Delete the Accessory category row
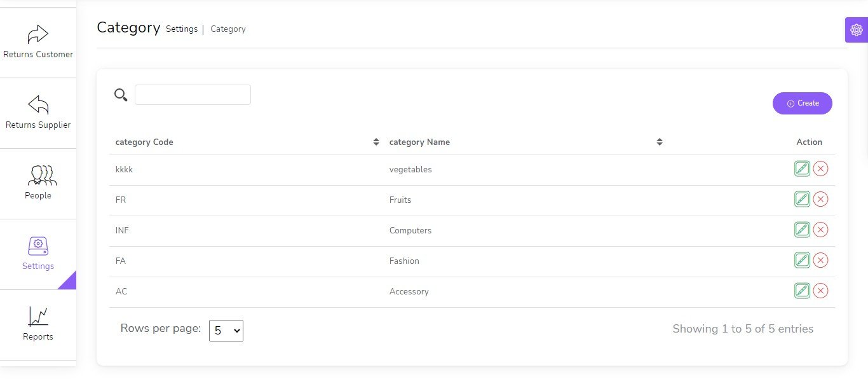Viewport: 868px width, 379px height. tap(820, 291)
